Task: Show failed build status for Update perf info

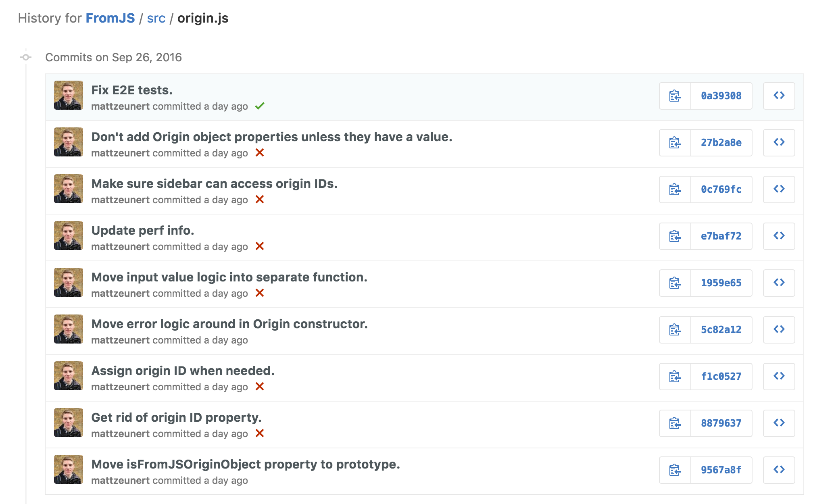Action: 260,246
